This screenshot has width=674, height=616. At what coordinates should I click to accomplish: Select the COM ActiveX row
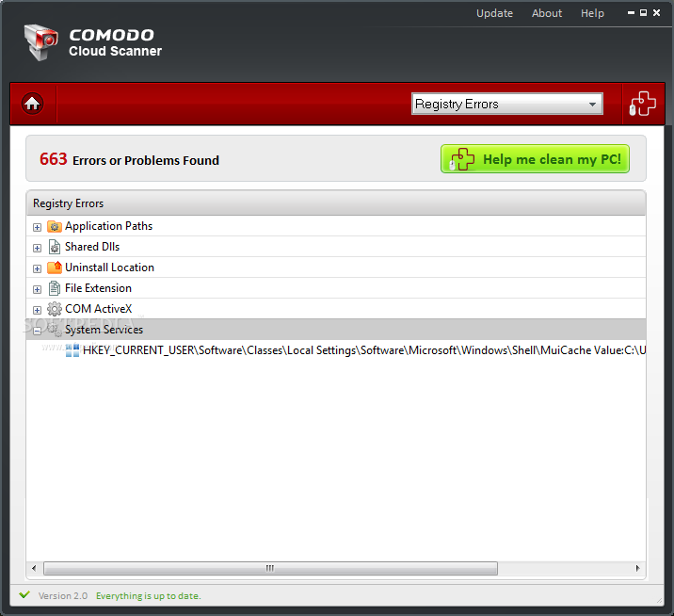336,308
